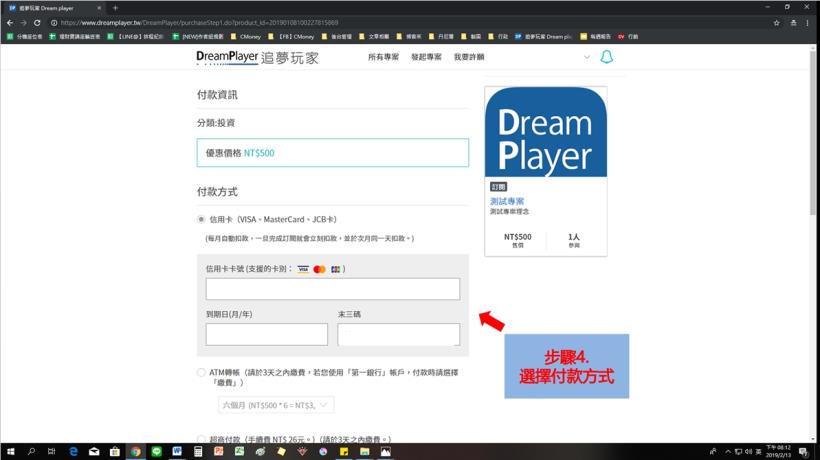The image size is (820, 460).
Task: Open the Windows action center
Action: point(803,452)
